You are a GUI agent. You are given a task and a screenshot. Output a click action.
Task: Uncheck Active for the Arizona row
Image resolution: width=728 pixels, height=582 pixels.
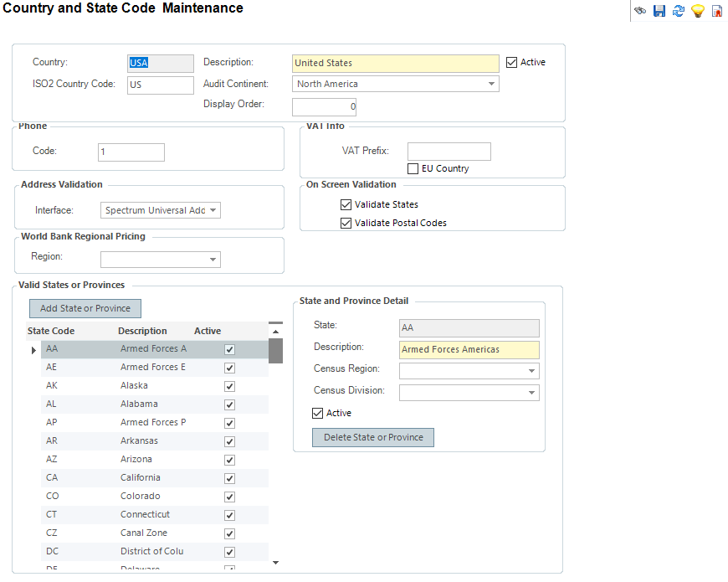click(229, 461)
